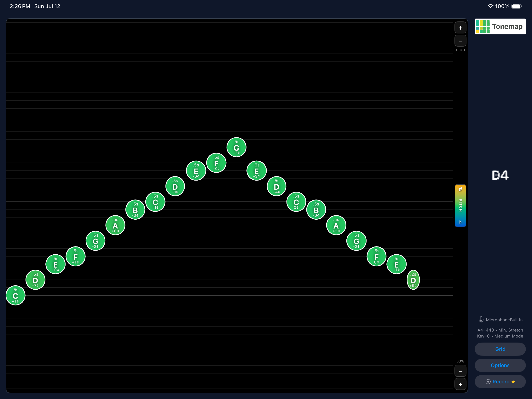Select the B -6¢ note bubble

(x=316, y=210)
